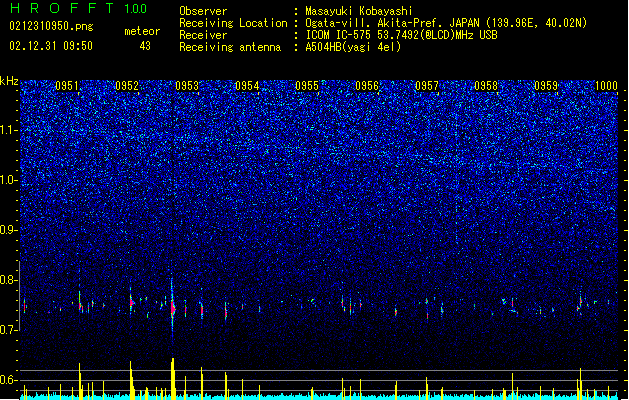Select the file name 0212310950.png
The width and height of the screenshot is (629, 400).
click(x=51, y=26)
